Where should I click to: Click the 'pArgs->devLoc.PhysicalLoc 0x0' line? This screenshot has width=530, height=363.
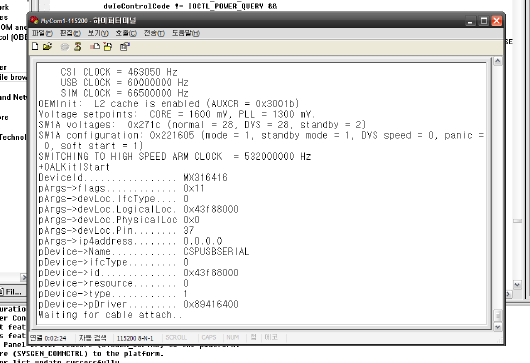(119, 220)
